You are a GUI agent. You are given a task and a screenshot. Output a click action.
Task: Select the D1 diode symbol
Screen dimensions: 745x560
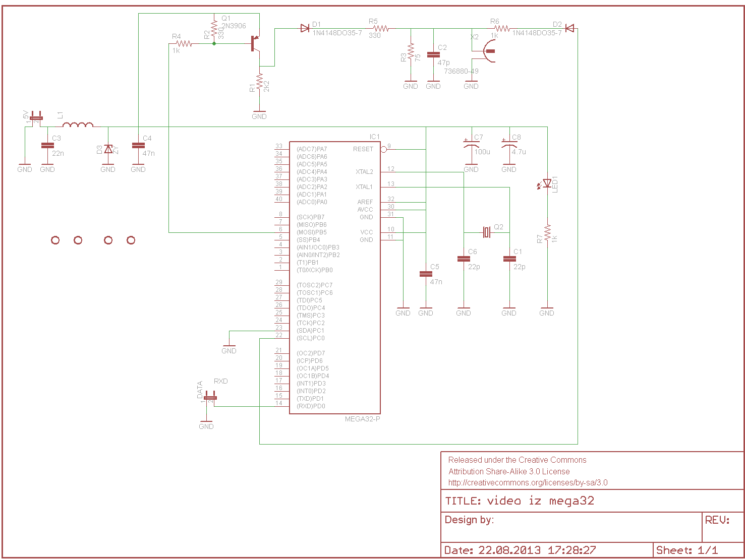[305, 29]
